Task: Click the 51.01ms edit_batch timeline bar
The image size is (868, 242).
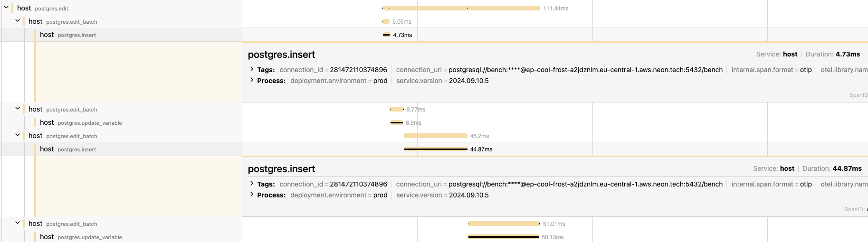Action: (504, 223)
